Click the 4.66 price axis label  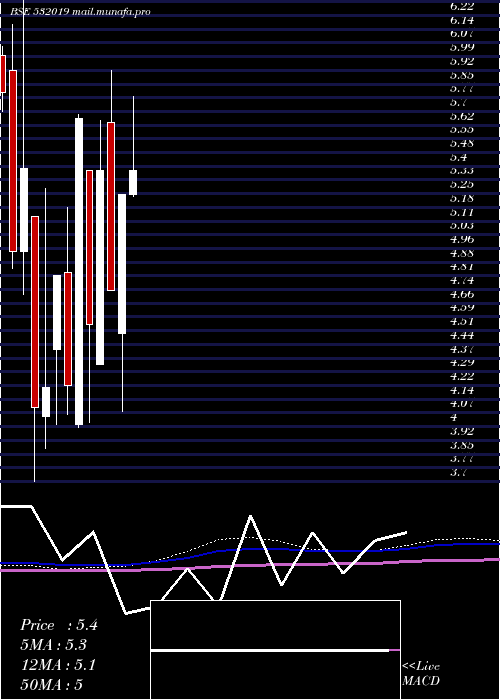(x=462, y=294)
